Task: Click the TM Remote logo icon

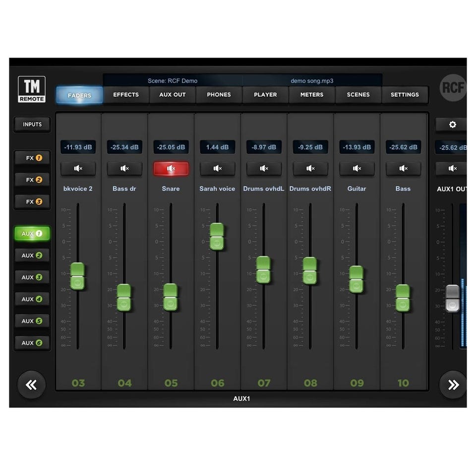Action: 32,89
